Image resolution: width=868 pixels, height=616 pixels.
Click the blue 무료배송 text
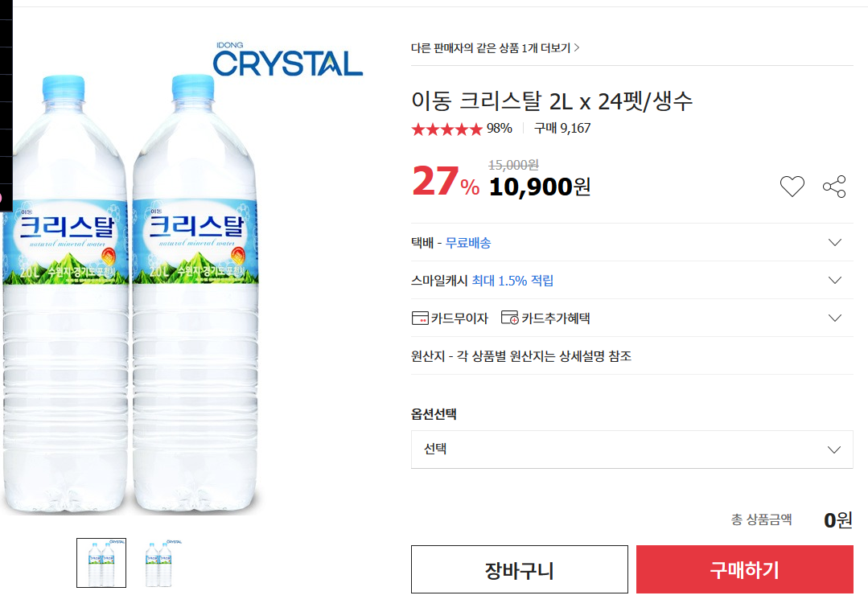click(468, 243)
